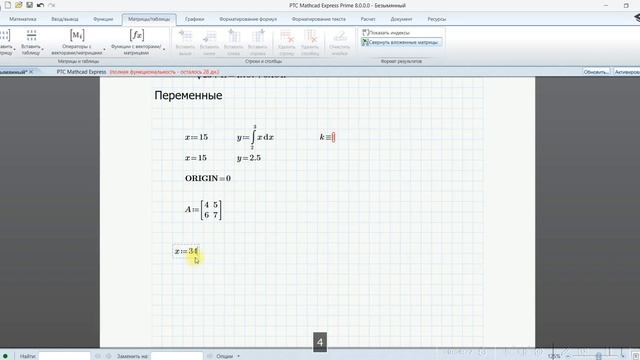Click the Функции с векторами/матрицами fx icon
The width and height of the screenshot is (640, 360).
point(137,36)
